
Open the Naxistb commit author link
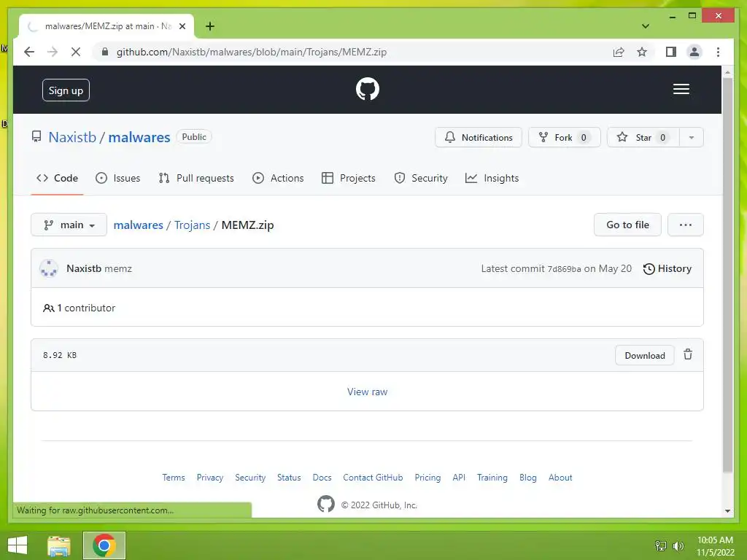coord(84,268)
